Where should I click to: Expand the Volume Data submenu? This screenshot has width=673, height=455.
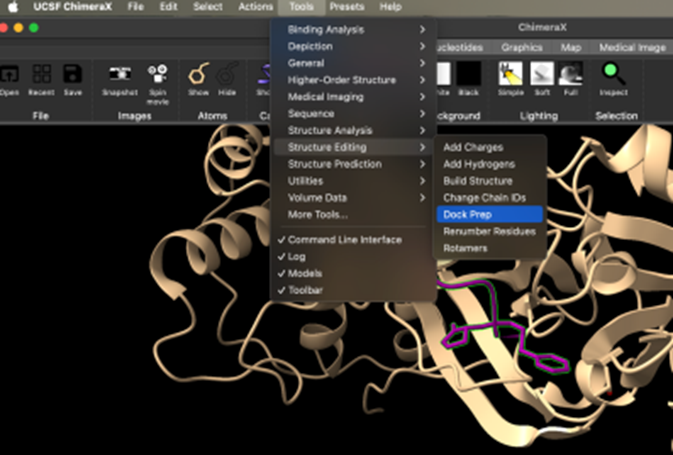354,197
